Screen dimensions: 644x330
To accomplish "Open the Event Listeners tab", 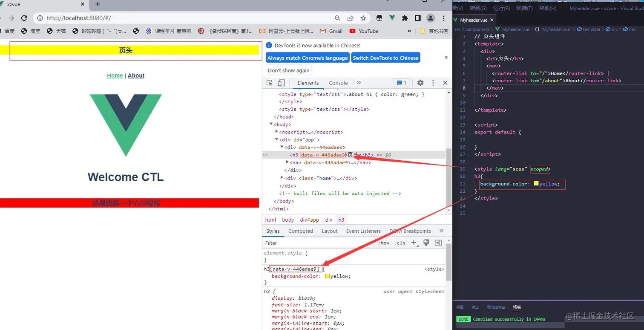I will (x=363, y=231).
